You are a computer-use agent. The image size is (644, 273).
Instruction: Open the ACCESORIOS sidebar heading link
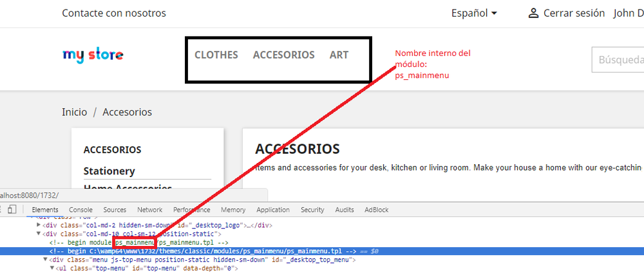(x=113, y=150)
